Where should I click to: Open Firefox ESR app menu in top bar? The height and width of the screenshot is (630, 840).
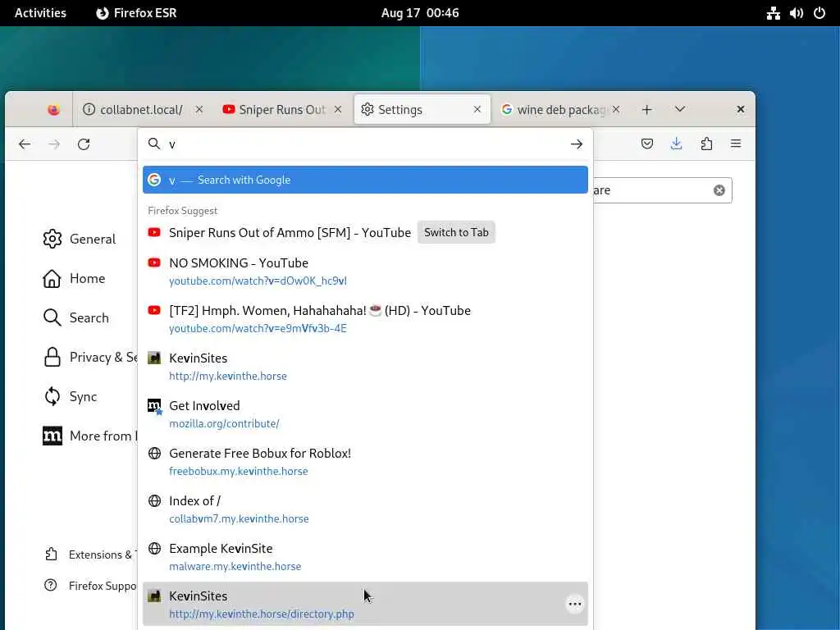(136, 13)
